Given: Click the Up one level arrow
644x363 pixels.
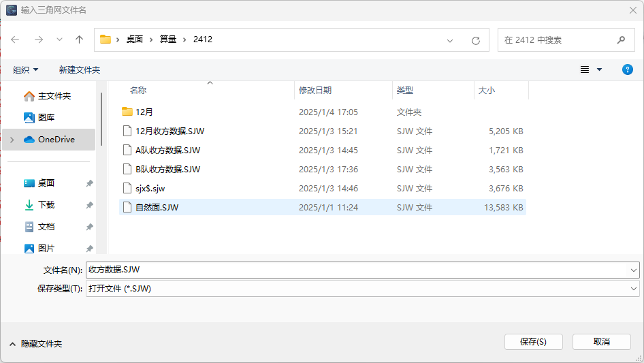Looking at the screenshot, I should [79, 40].
